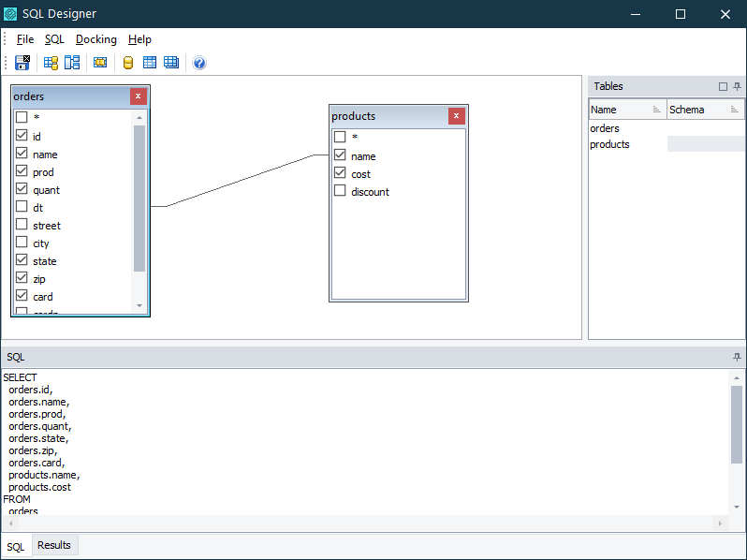Click the save (floppy disk) toolbar icon

coord(23,63)
